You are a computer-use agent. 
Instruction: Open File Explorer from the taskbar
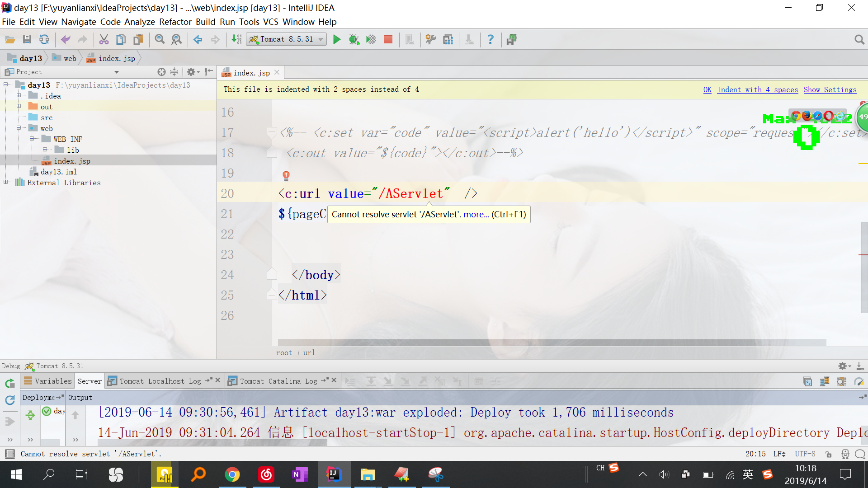click(368, 474)
